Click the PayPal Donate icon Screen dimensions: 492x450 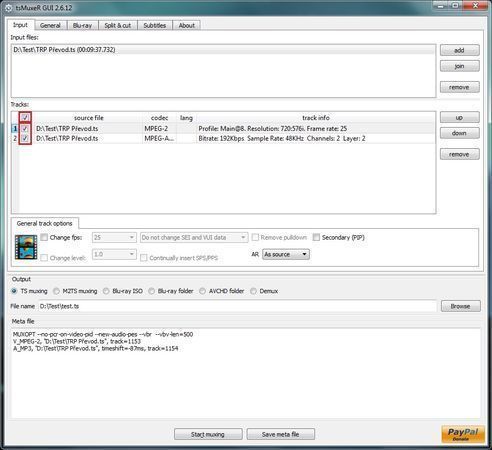(x=463, y=434)
